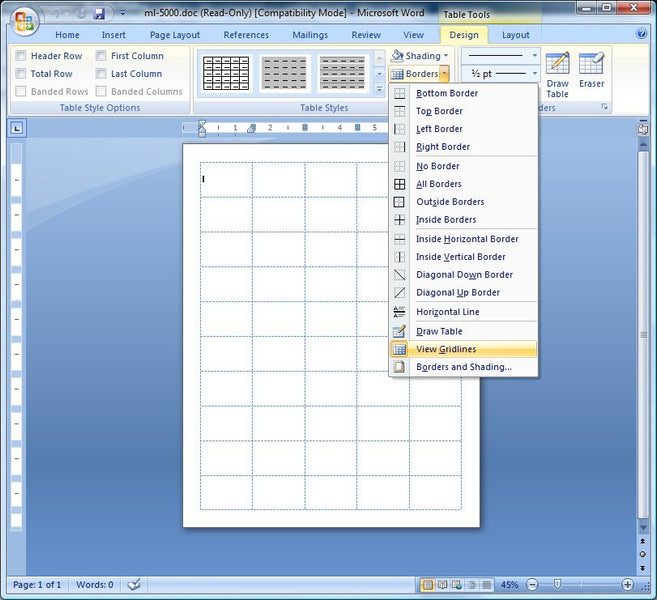Click the zoom slider handle
657x600 pixels.
point(557,584)
